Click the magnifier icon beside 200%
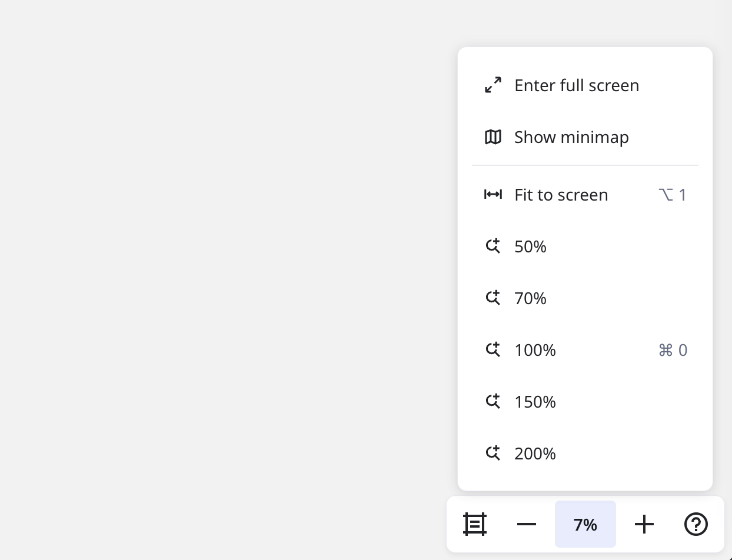 (x=493, y=454)
